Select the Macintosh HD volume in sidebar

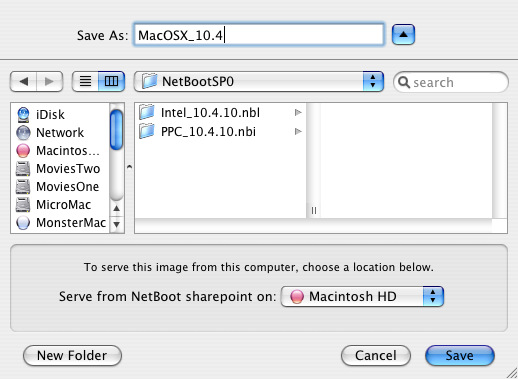pyautogui.click(x=60, y=151)
